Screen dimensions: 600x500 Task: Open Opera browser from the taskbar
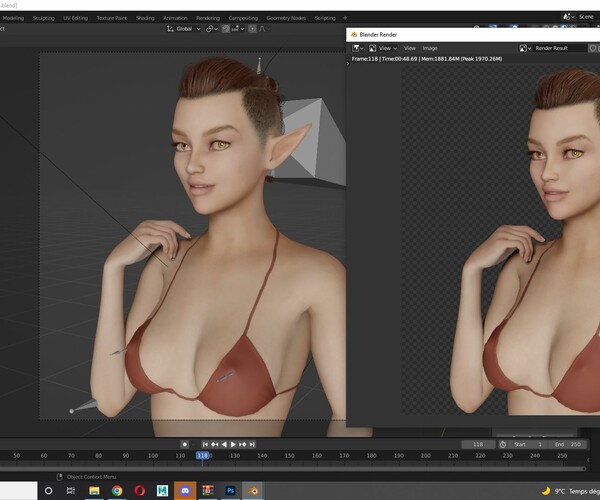(x=140, y=491)
